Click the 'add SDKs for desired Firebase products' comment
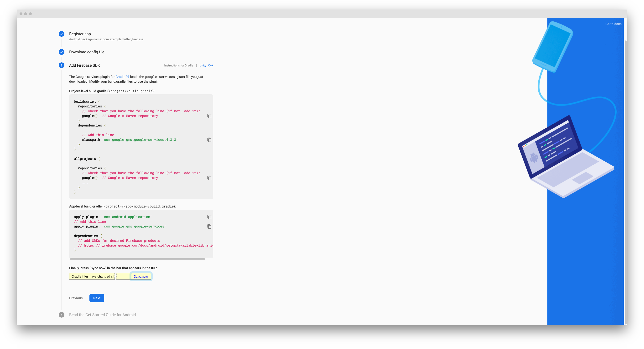The width and height of the screenshot is (644, 349). click(119, 241)
